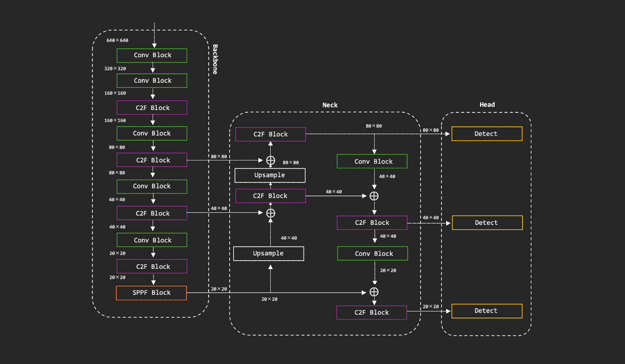Click the concat circle above the C2F Block feeding the 40×40 Detect

[374, 196]
